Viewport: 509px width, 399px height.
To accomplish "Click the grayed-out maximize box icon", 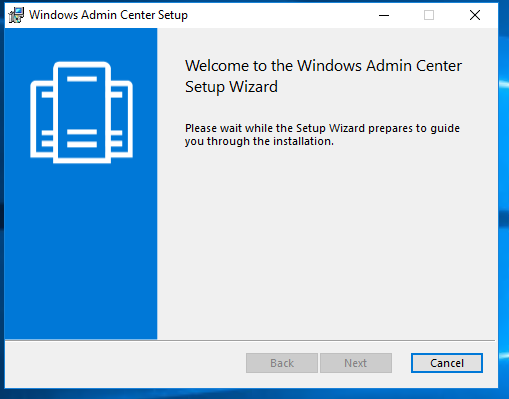I will point(429,15).
